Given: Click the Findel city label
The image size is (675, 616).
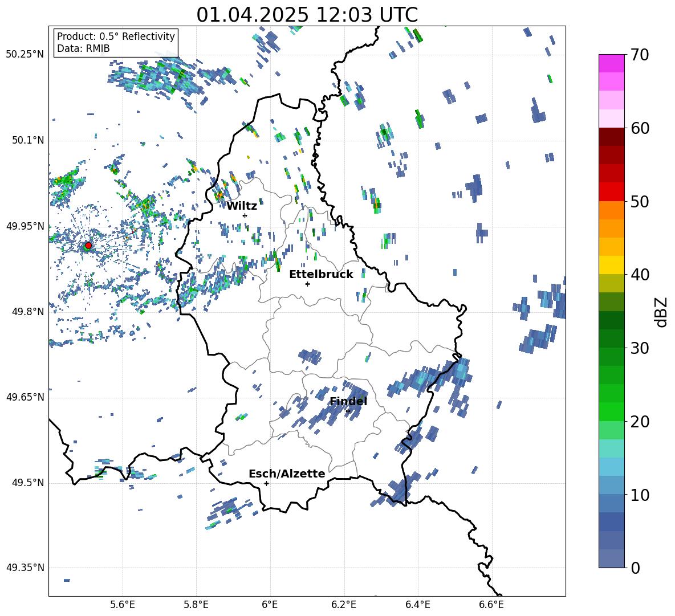Looking at the screenshot, I should click(x=348, y=401).
